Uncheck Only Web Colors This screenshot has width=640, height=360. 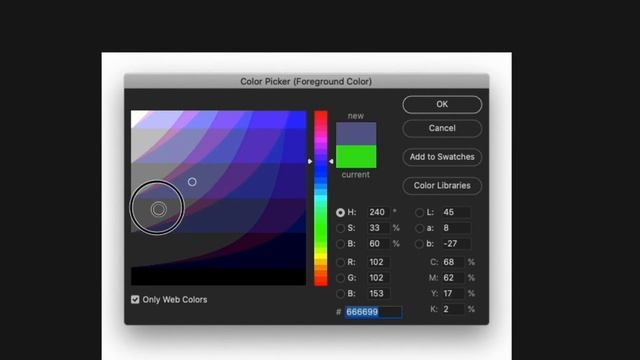pos(135,300)
